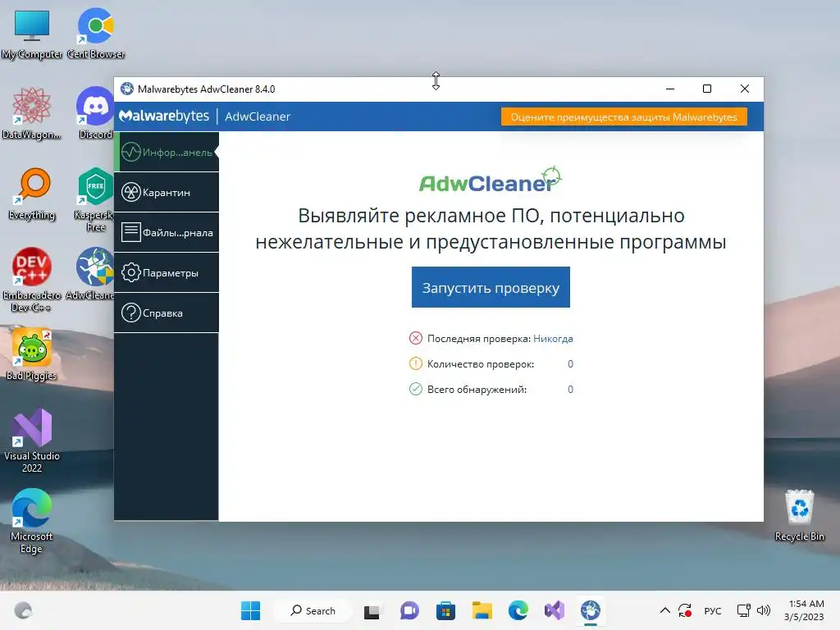Open the Справка help section
840x630 pixels.
coord(167,313)
